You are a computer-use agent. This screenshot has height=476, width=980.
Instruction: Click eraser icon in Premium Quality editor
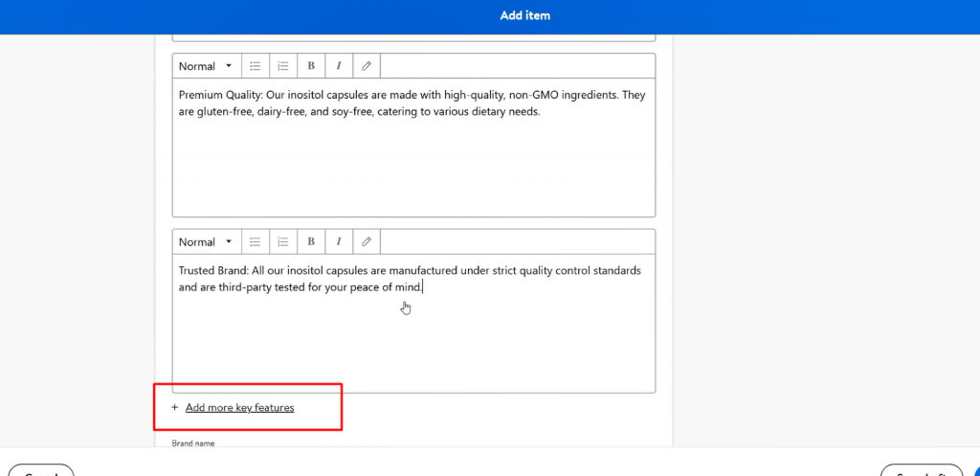pos(367,66)
